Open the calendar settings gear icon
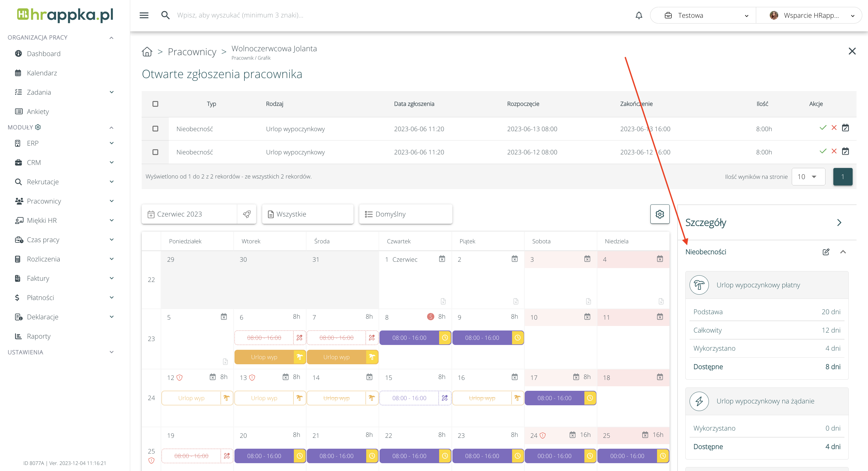 (659, 214)
